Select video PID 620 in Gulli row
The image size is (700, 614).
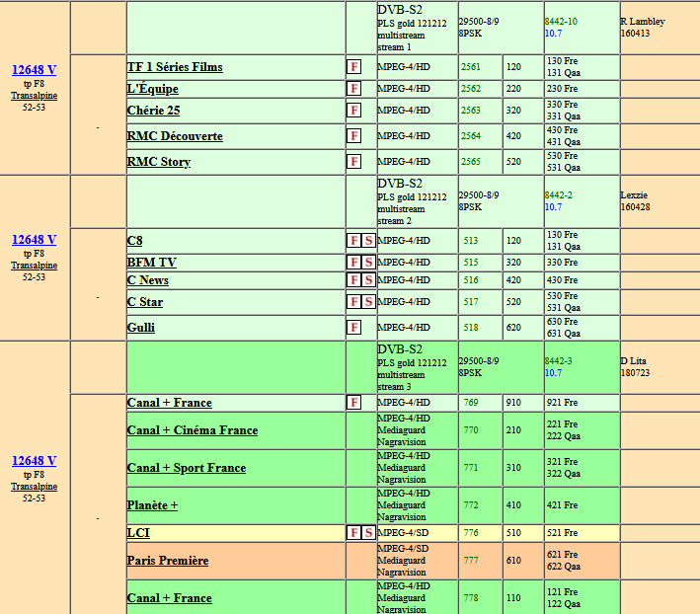click(513, 328)
